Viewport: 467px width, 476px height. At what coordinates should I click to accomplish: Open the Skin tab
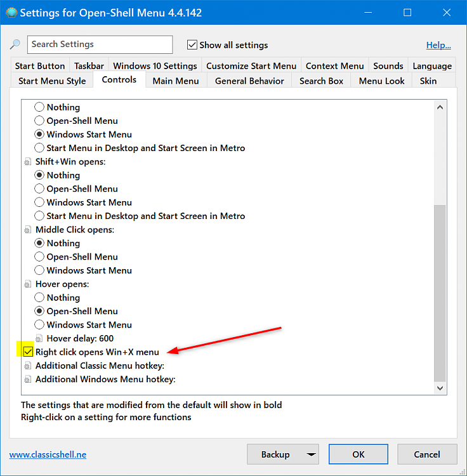(x=428, y=81)
